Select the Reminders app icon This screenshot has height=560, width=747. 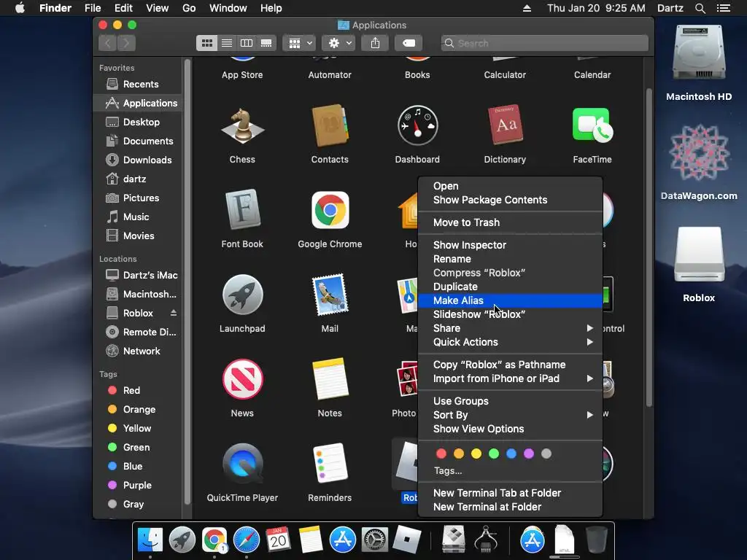pyautogui.click(x=330, y=463)
